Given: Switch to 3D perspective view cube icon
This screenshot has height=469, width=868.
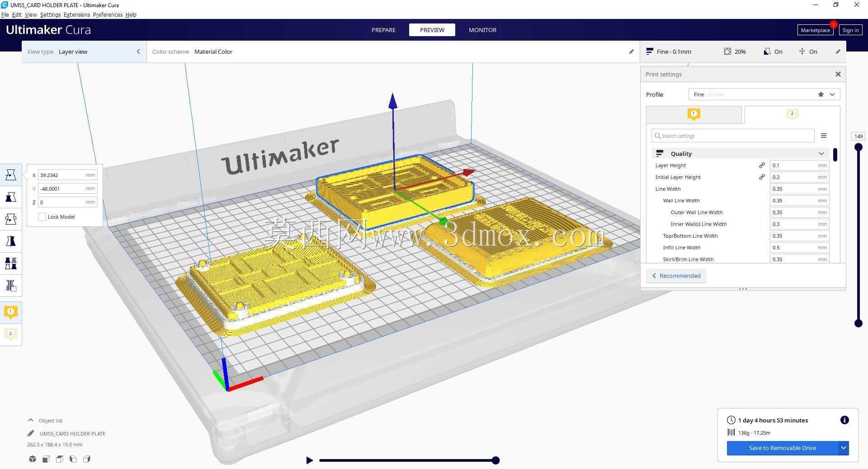Looking at the screenshot, I should click(x=33, y=459).
